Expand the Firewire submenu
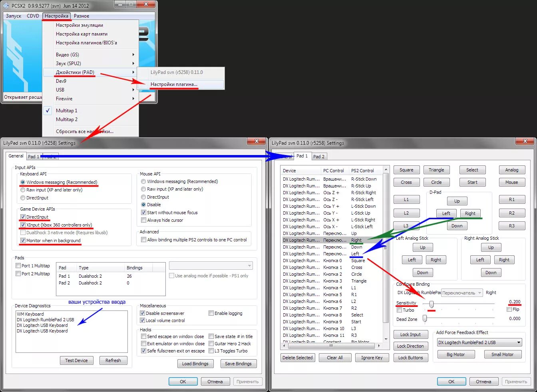 click(x=91, y=99)
